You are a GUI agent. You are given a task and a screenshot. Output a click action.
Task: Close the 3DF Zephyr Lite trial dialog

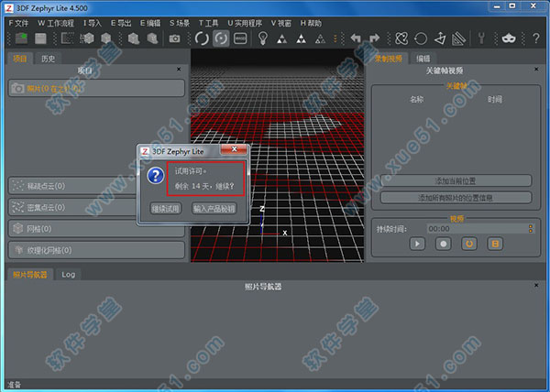coord(235,149)
